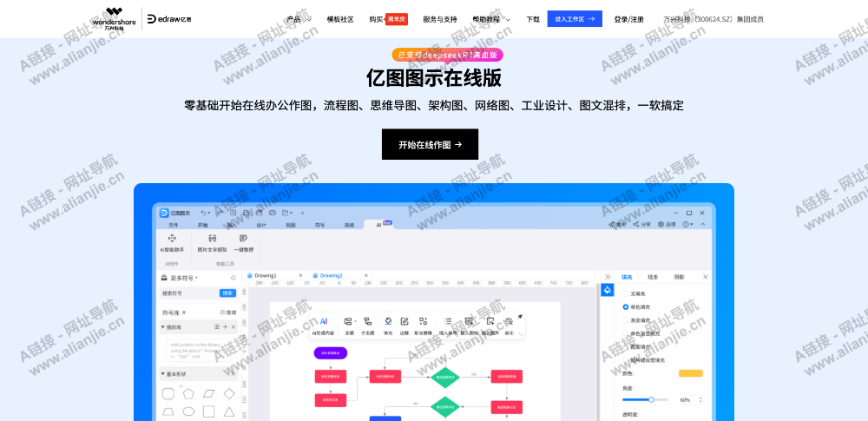Click the 下载 link
Image resolution: width=868 pixels, height=421 pixels.
coord(533,19)
